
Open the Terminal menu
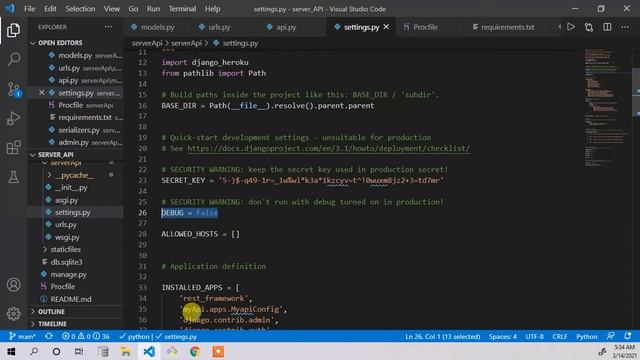182,9
